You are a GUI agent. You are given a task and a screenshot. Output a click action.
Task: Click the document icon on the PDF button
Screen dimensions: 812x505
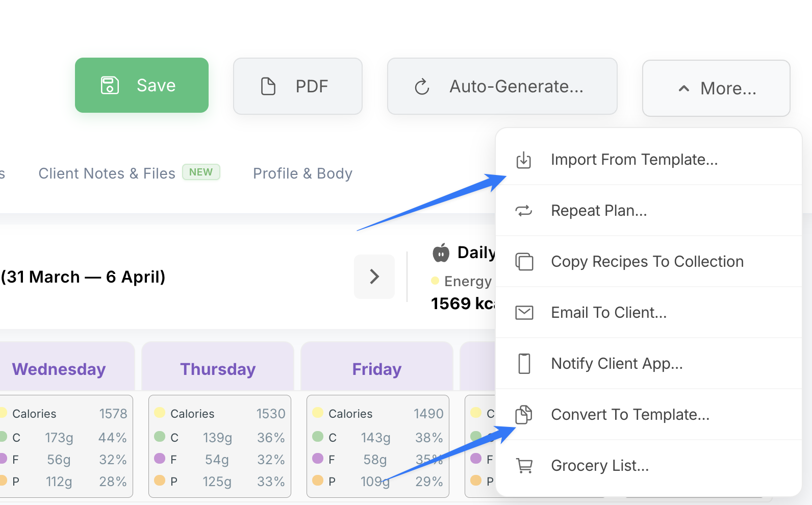pyautogui.click(x=268, y=86)
